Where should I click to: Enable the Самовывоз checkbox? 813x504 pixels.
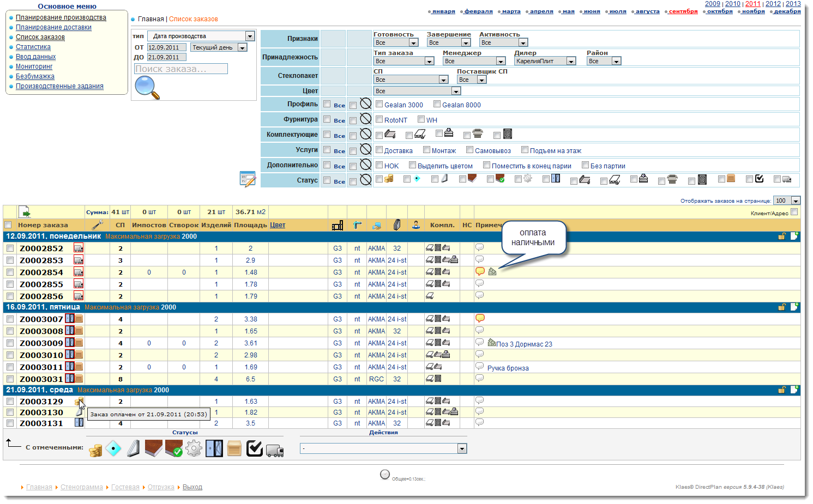click(x=470, y=150)
